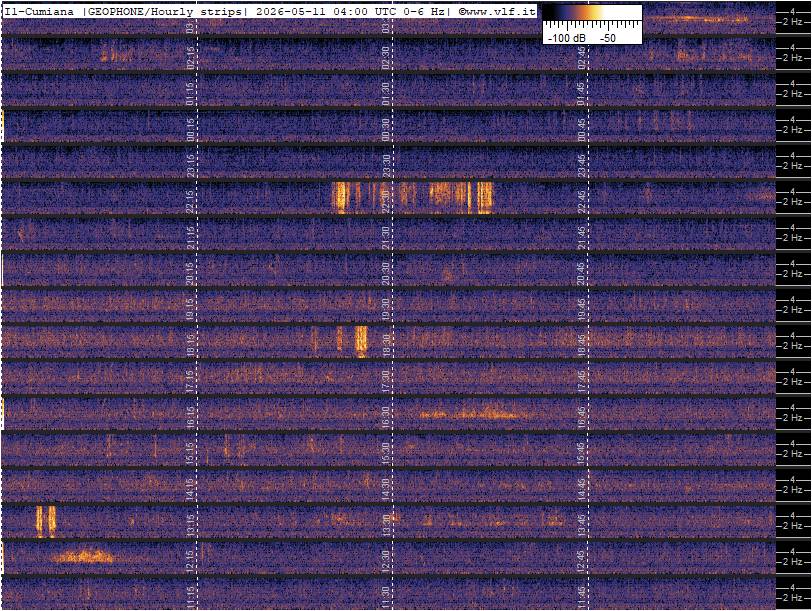
Task: Click the 23:15 time label
Action: tap(190, 165)
